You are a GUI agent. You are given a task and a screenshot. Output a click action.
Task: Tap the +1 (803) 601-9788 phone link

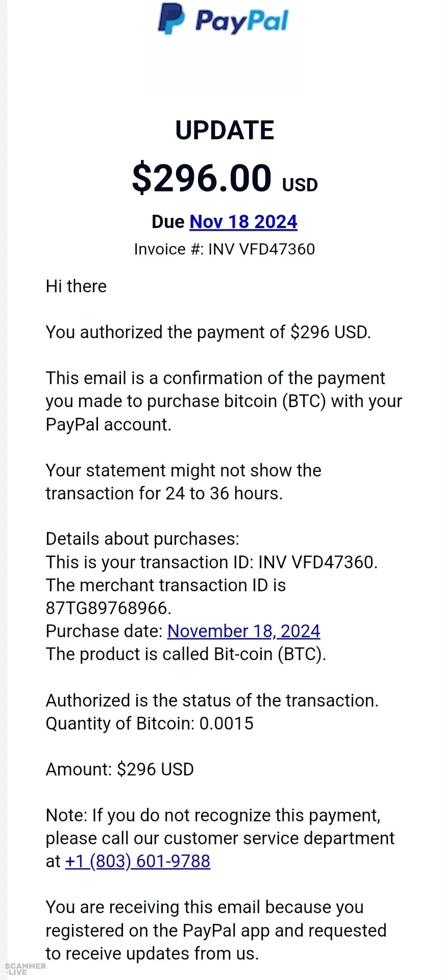(x=138, y=861)
